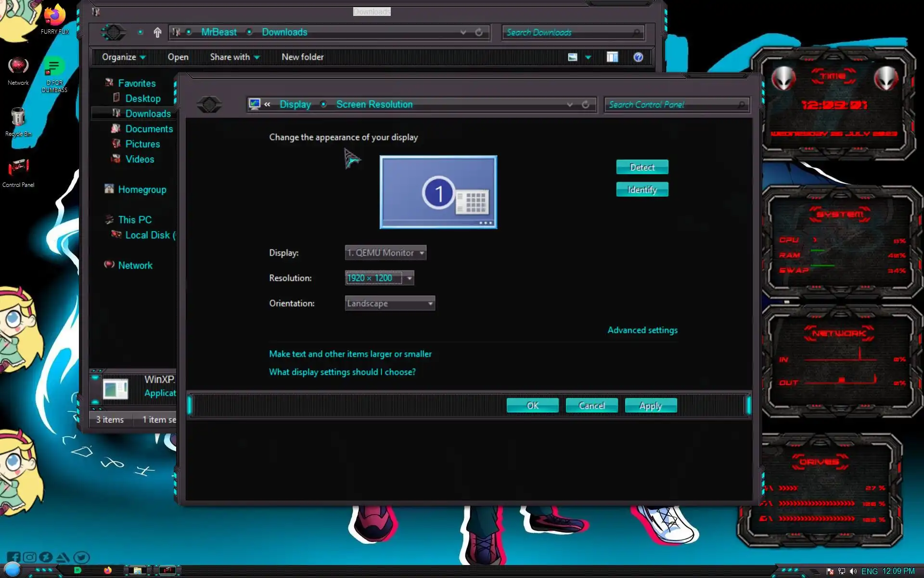Click Firefox icon in the taskbar

[108, 570]
